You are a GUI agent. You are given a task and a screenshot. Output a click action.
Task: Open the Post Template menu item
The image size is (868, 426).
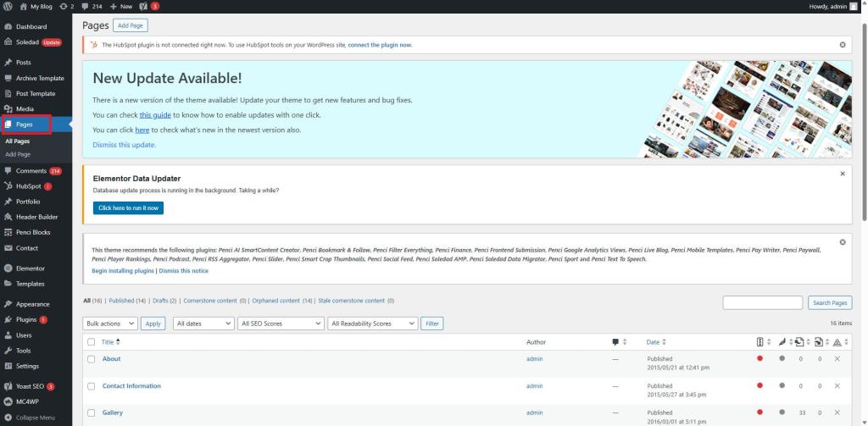pyautogui.click(x=36, y=93)
